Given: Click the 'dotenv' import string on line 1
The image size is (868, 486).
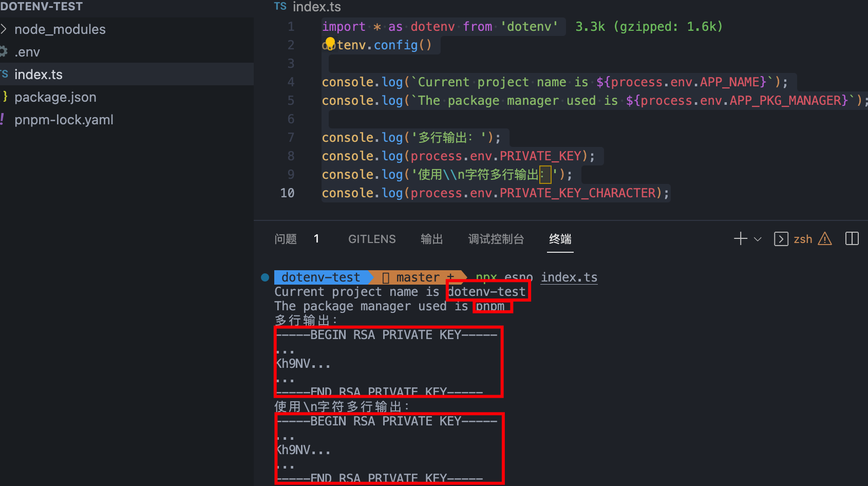Looking at the screenshot, I should point(529,27).
